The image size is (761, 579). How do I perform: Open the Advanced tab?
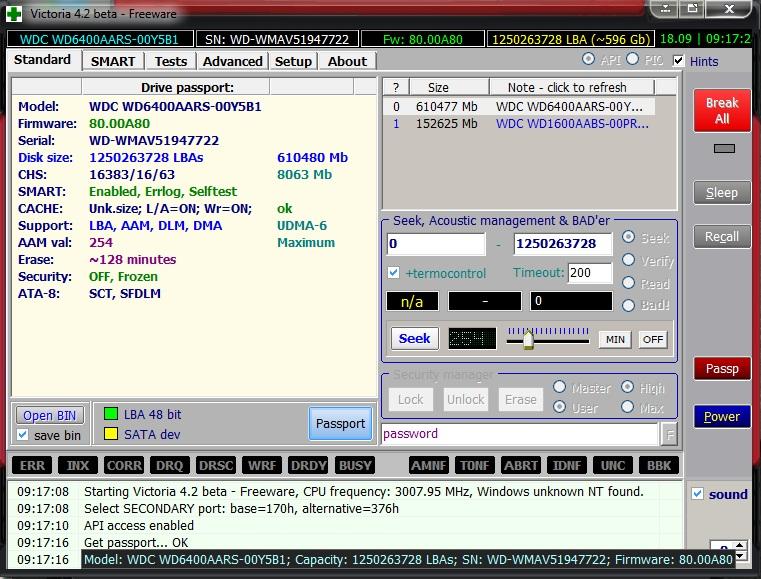tap(232, 61)
